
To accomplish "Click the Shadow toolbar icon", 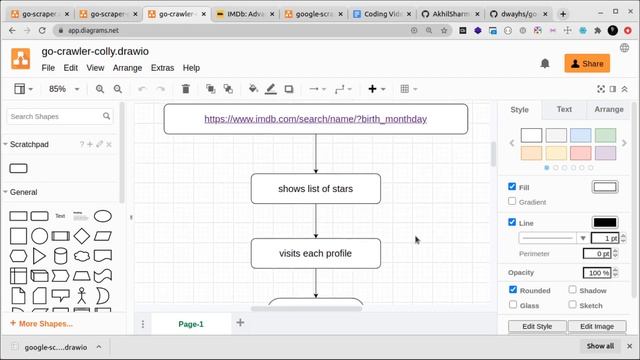I will point(289,89).
